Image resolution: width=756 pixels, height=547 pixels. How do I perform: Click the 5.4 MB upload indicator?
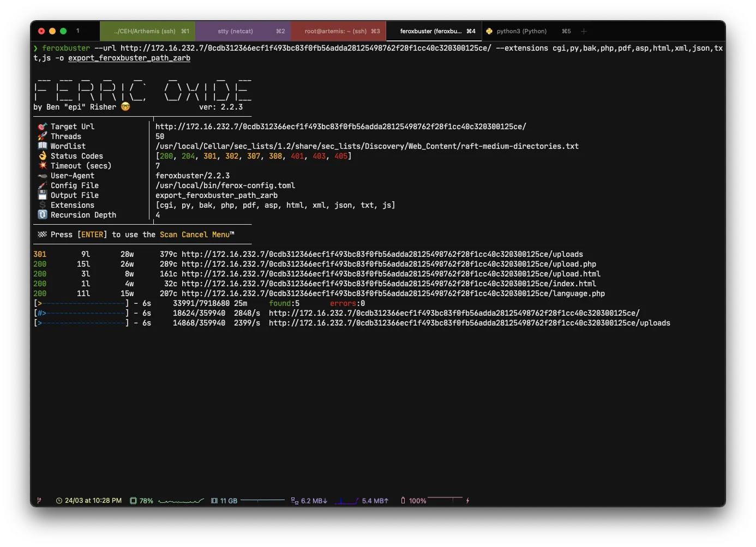tap(375, 501)
